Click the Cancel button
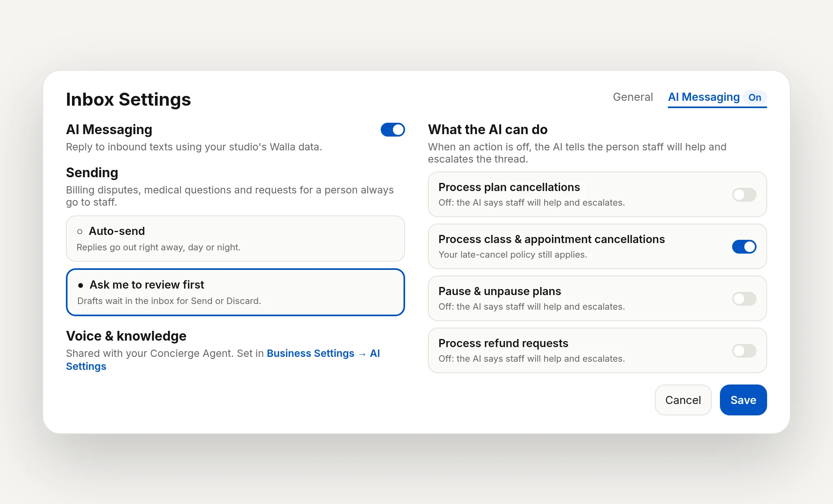 (x=683, y=400)
